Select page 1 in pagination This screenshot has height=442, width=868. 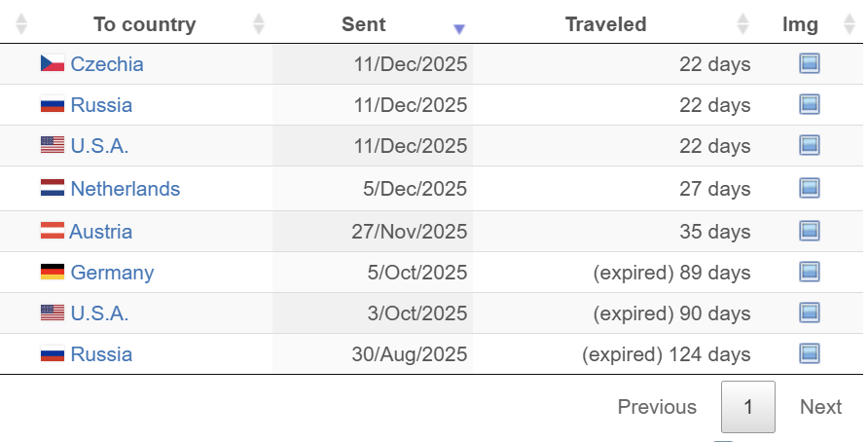[747, 407]
